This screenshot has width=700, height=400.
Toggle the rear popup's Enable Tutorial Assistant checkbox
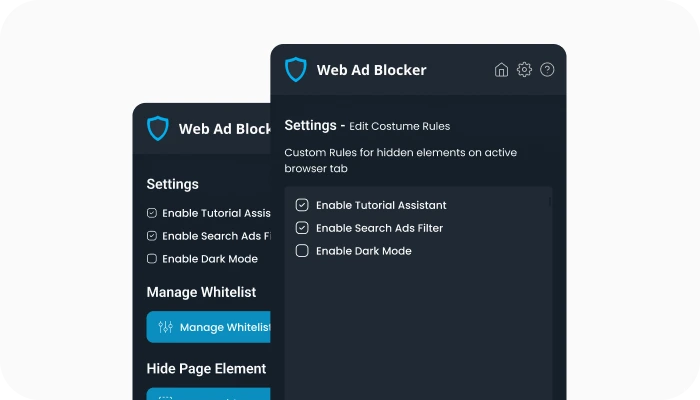(x=152, y=213)
